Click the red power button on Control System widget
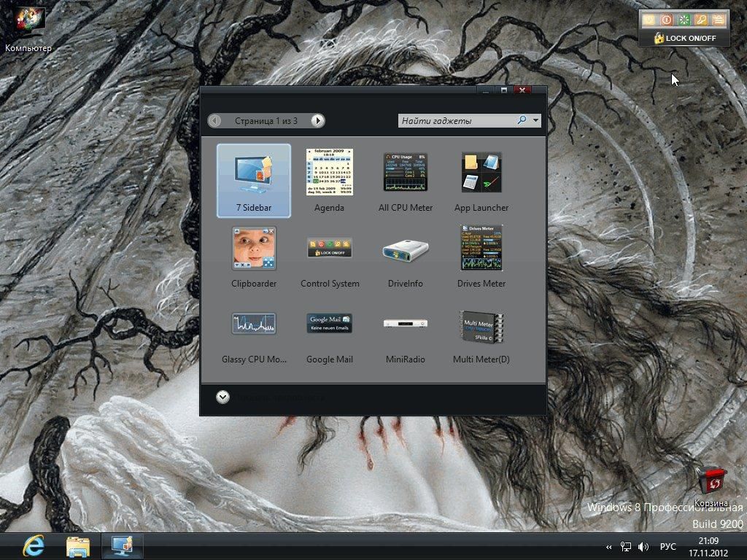747x560 pixels. tap(667, 20)
